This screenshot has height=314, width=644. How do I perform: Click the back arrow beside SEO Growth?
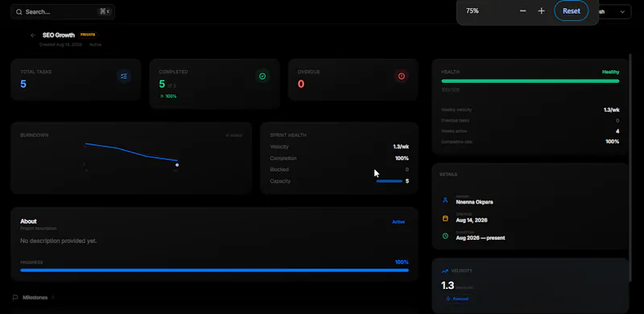(x=33, y=35)
